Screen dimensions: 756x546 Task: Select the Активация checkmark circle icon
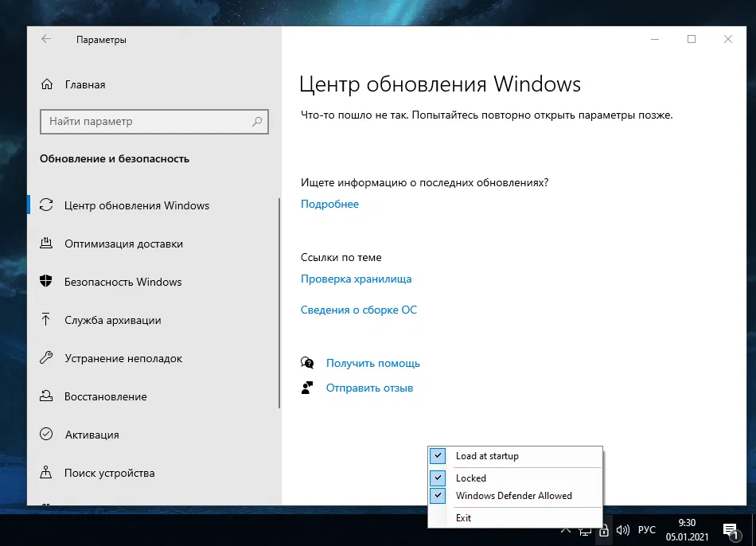click(x=46, y=434)
